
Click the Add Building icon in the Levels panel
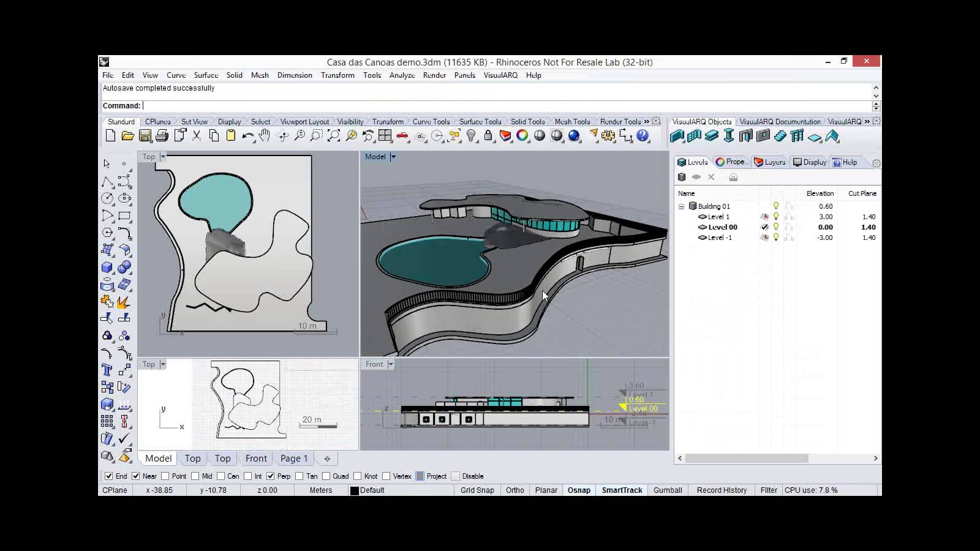pyautogui.click(x=682, y=177)
